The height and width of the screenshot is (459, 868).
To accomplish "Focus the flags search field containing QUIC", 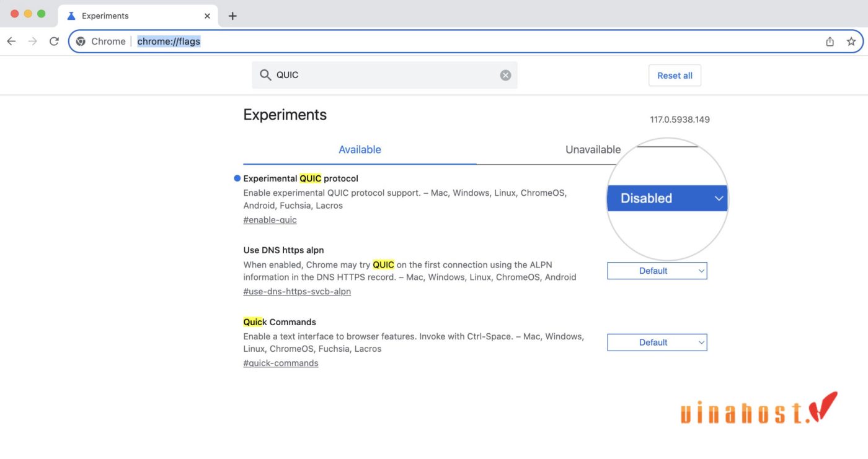I will (384, 75).
